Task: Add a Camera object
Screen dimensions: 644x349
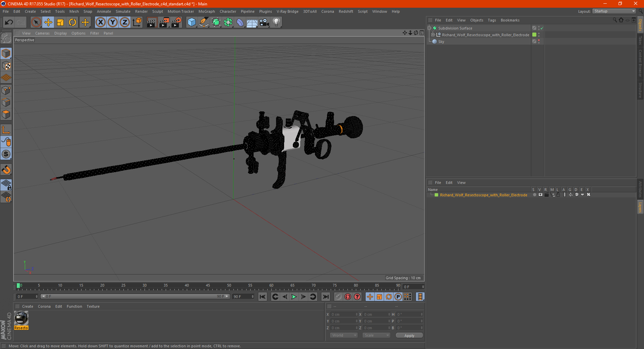Action: pyautogui.click(x=264, y=22)
